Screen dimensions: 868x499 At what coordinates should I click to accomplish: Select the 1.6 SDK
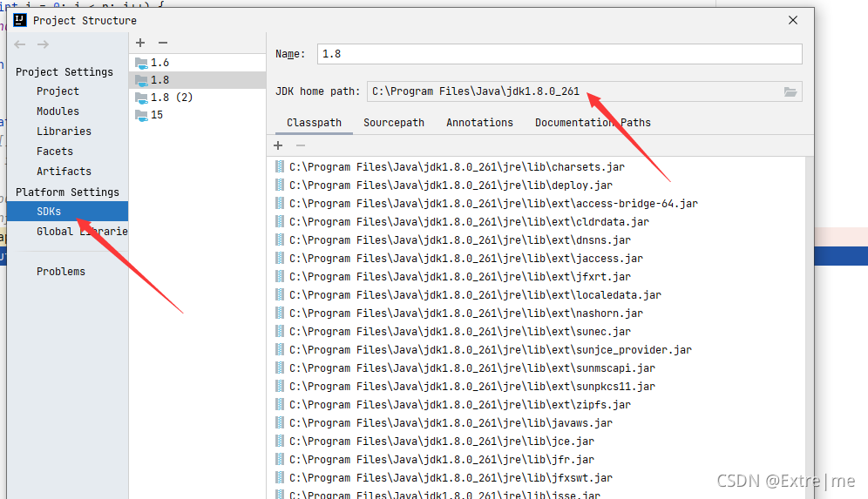pos(198,63)
